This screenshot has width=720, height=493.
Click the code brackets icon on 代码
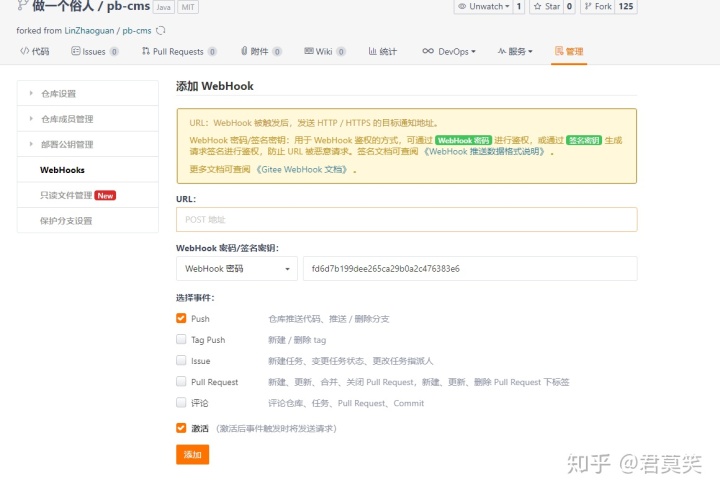click(x=24, y=51)
